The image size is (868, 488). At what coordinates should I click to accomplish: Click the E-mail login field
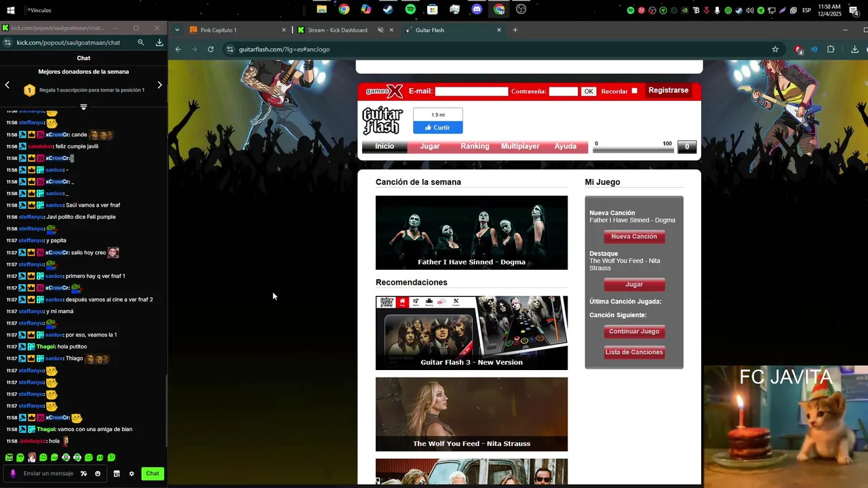[x=471, y=91]
